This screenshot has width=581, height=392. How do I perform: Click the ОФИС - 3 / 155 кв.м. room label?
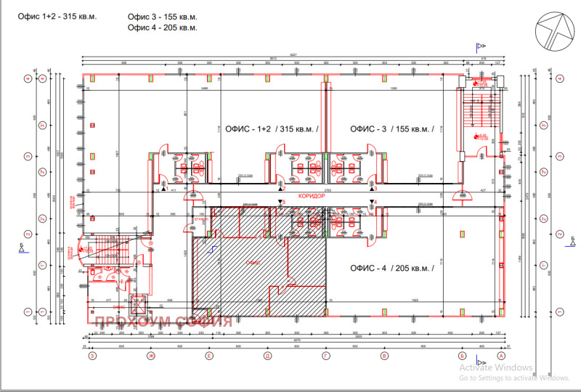click(x=392, y=128)
